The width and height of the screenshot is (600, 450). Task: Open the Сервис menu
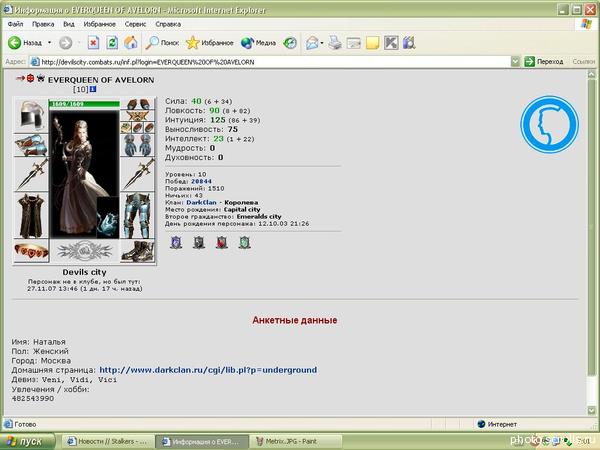pyautogui.click(x=137, y=22)
